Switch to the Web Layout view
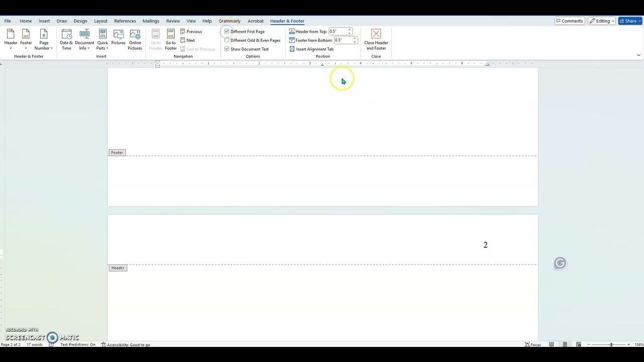 (579, 344)
